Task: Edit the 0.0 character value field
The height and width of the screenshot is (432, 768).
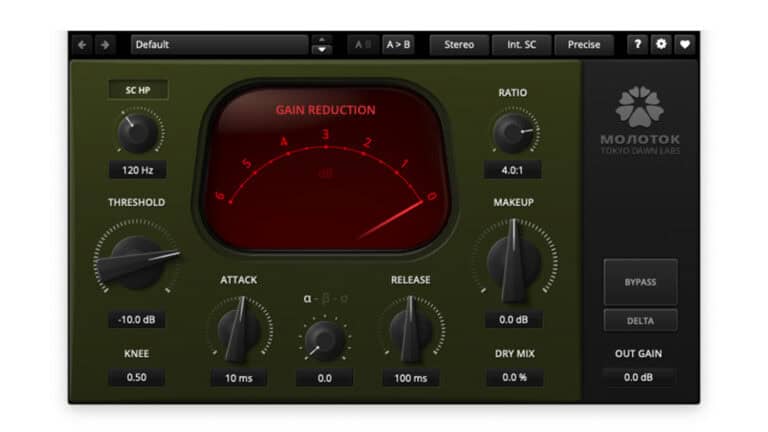Action: tap(324, 378)
